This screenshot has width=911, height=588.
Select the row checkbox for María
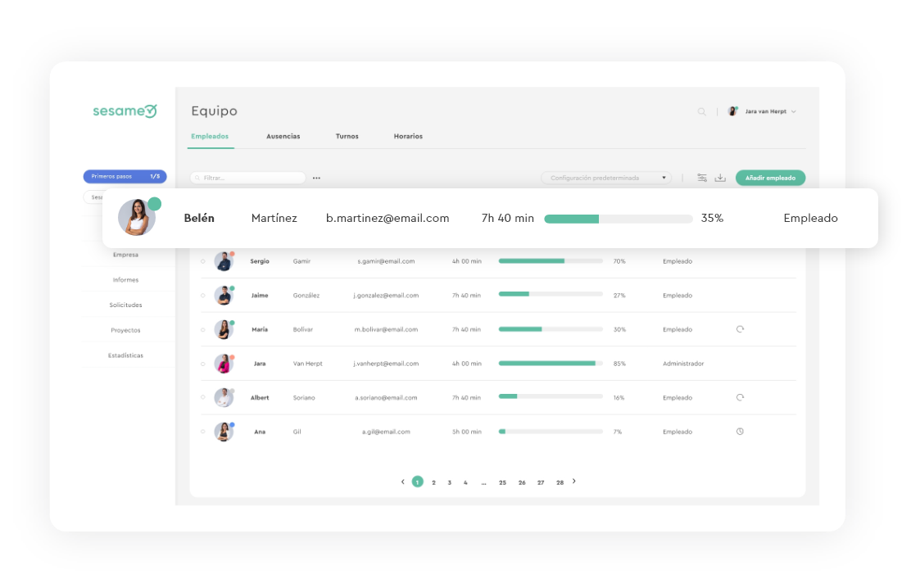203,329
